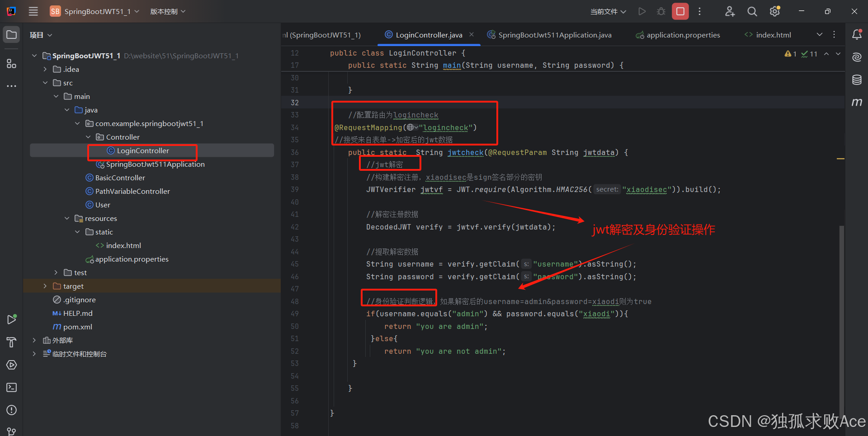This screenshot has width=868, height=436.
Task: Click the RequestMapping globe URL icon
Action: pos(412,127)
